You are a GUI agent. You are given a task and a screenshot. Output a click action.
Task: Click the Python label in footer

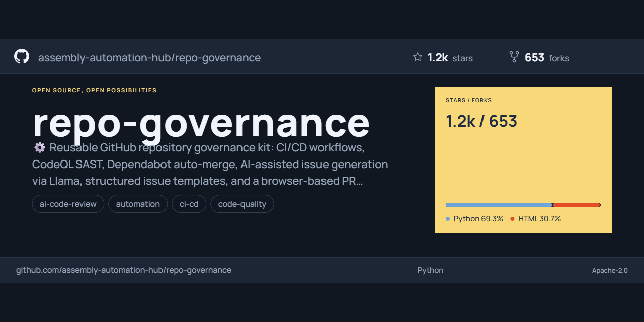[x=431, y=270]
